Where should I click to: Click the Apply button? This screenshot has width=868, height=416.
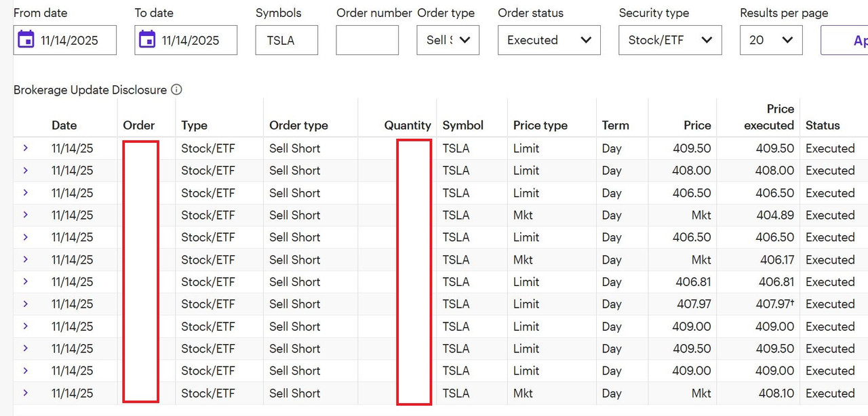pyautogui.click(x=845, y=40)
